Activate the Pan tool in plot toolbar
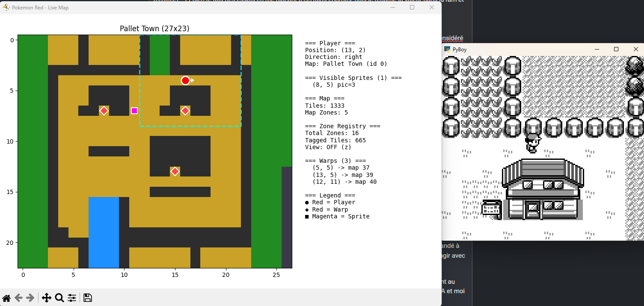 point(47,298)
